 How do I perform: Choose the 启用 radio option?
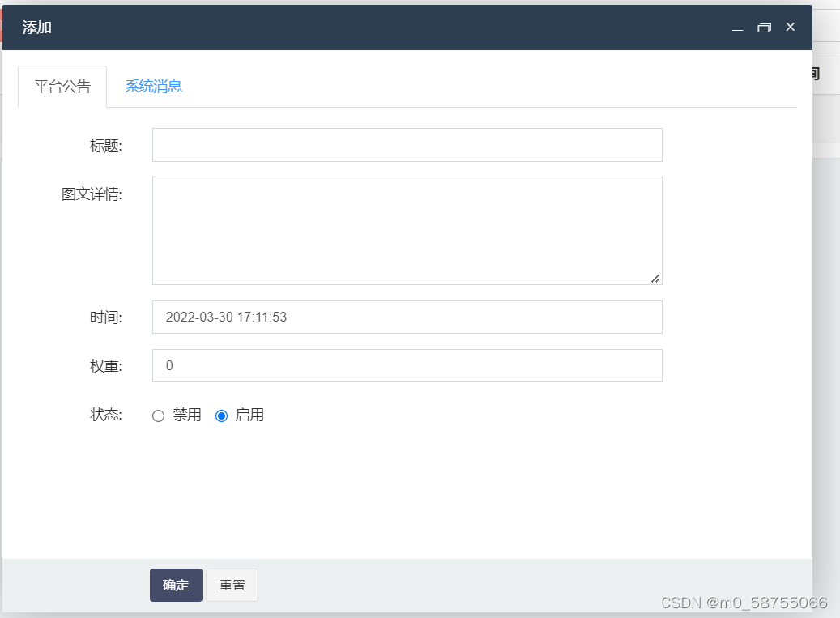221,416
